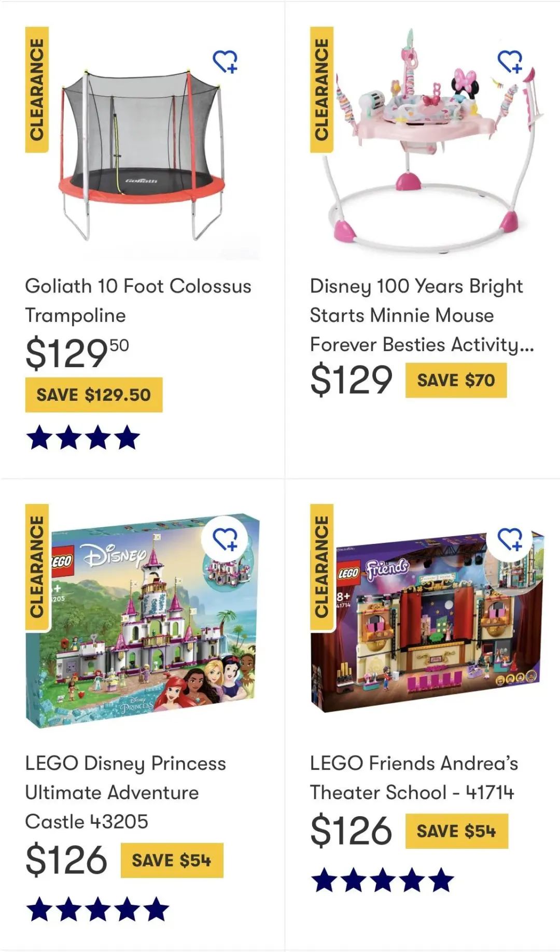This screenshot has height=952, width=560.
Task: Tap the SAVE $70 badge
Action: point(456,380)
